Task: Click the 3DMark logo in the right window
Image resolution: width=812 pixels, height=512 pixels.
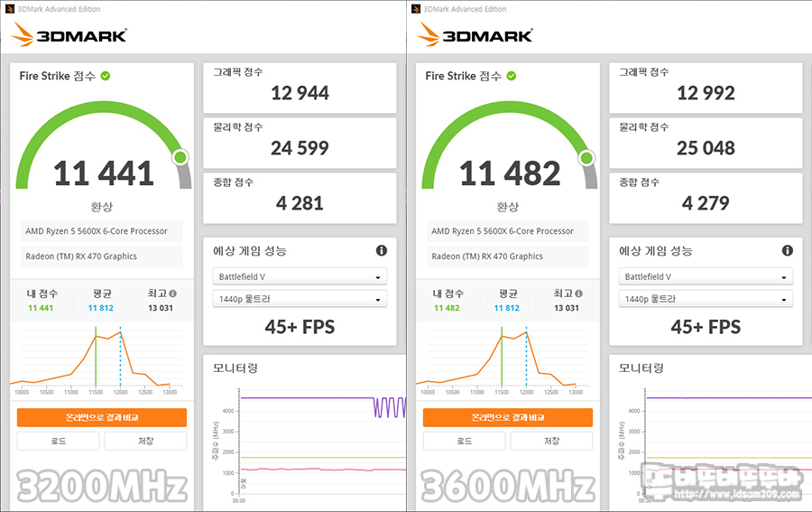Action: click(x=475, y=34)
